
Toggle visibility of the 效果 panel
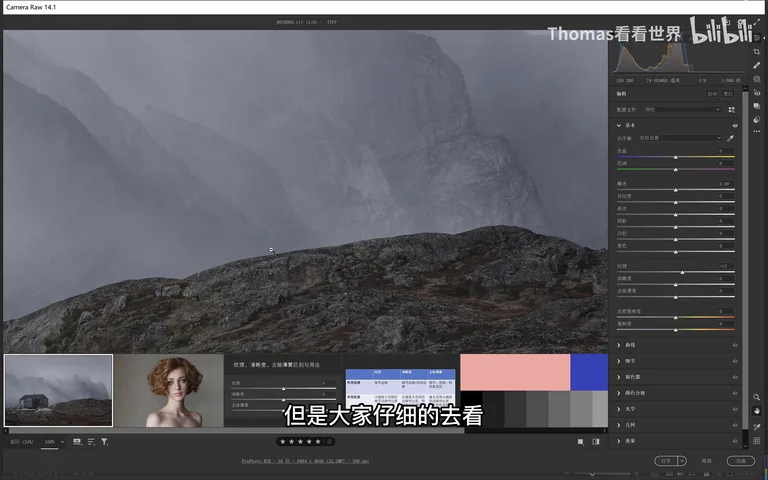point(735,441)
